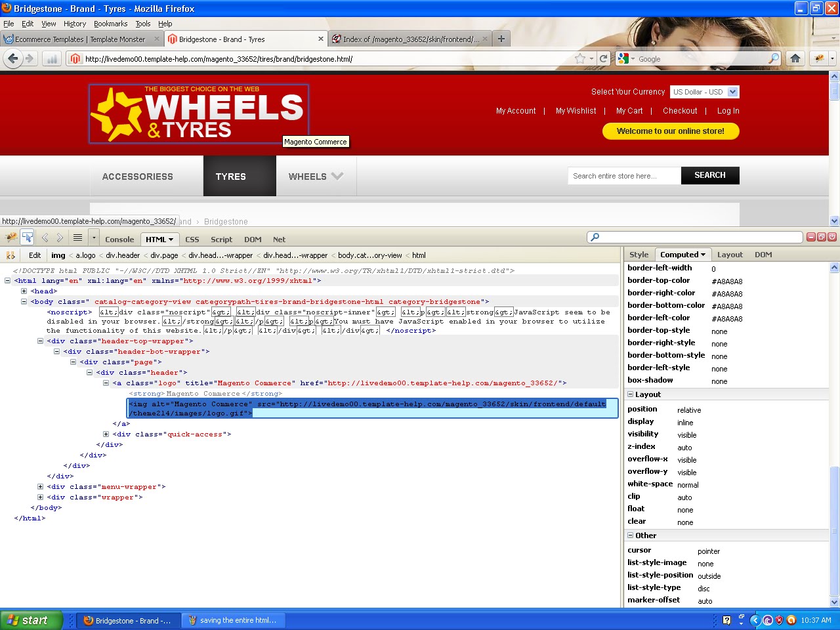Screen dimensions: 840x630
Task: Click the bar chart icon next to Forward
Action: point(52,58)
